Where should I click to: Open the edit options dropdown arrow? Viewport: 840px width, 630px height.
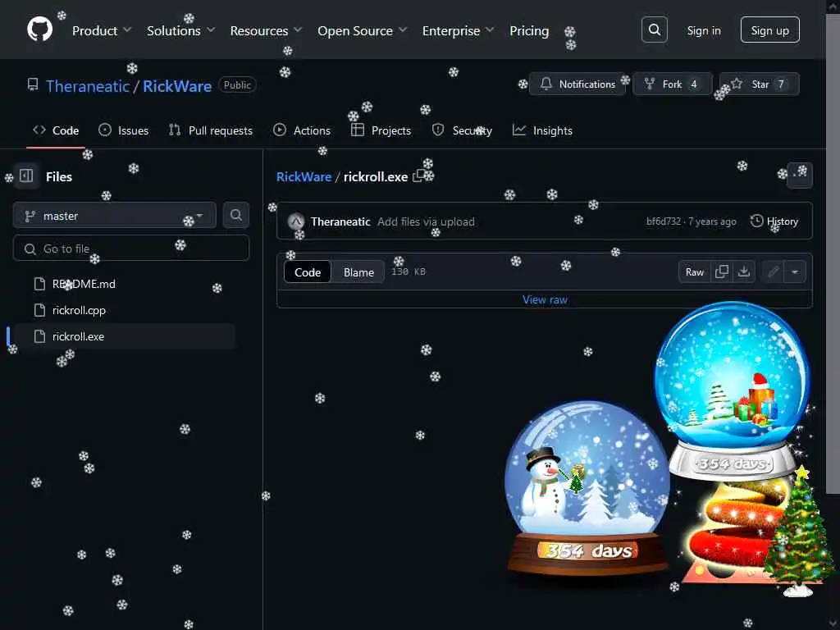click(795, 272)
